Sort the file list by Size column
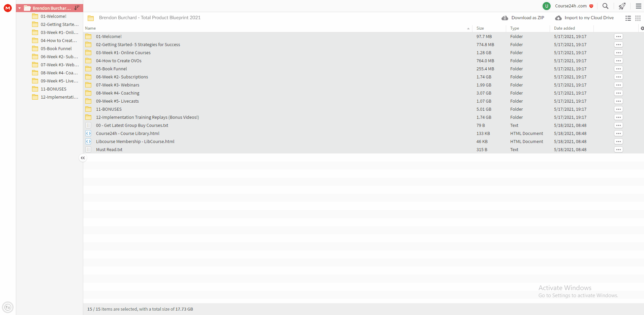The image size is (644, 315). 480,28
